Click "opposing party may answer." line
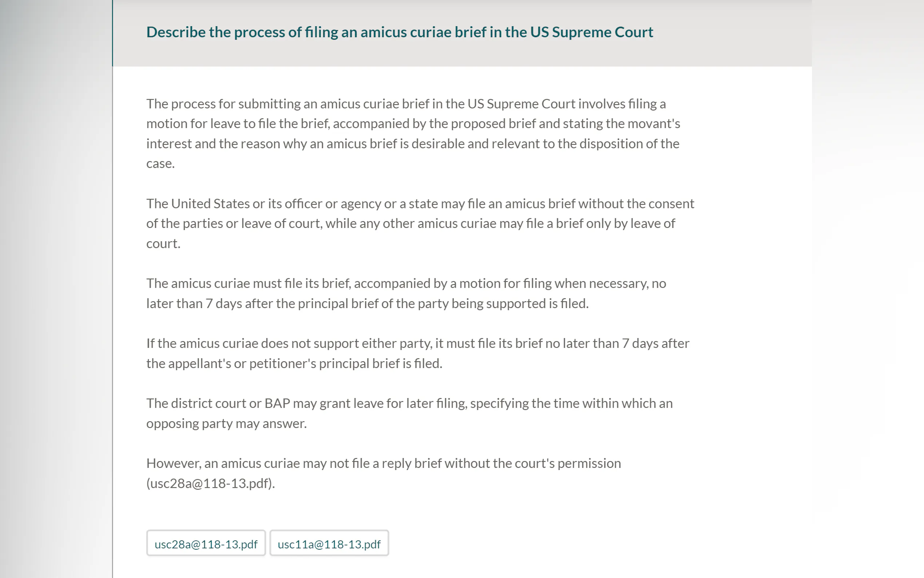The width and height of the screenshot is (924, 578). click(x=227, y=424)
